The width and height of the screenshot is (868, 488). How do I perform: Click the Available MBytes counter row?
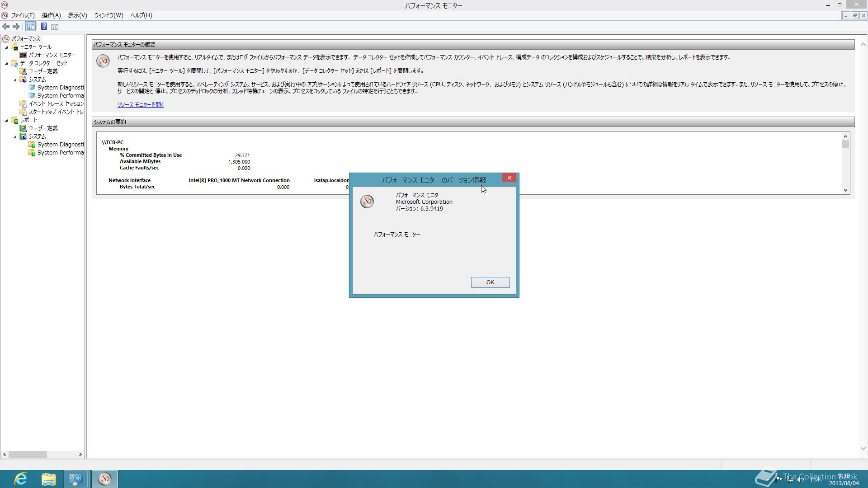point(140,162)
